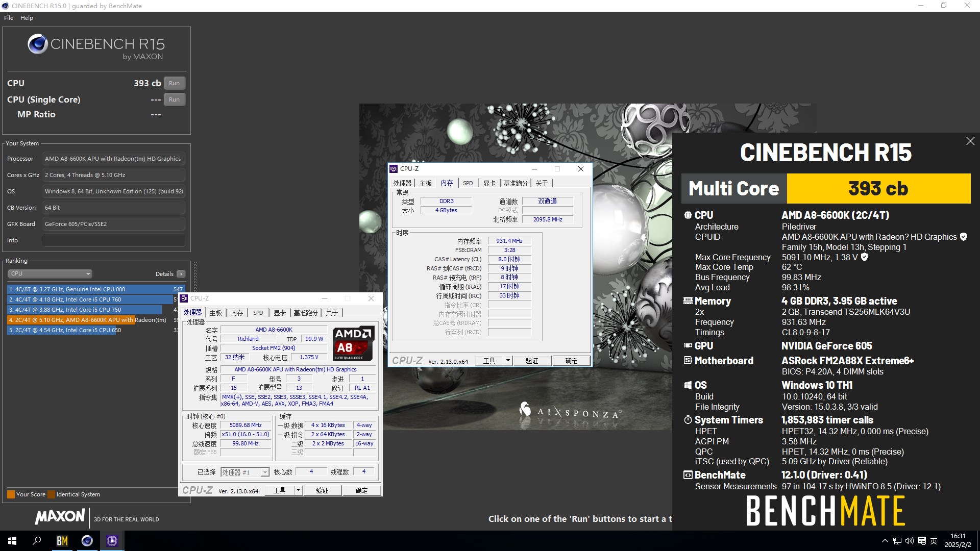Click the Info input field
This screenshot has height=551, width=980.
113,240
